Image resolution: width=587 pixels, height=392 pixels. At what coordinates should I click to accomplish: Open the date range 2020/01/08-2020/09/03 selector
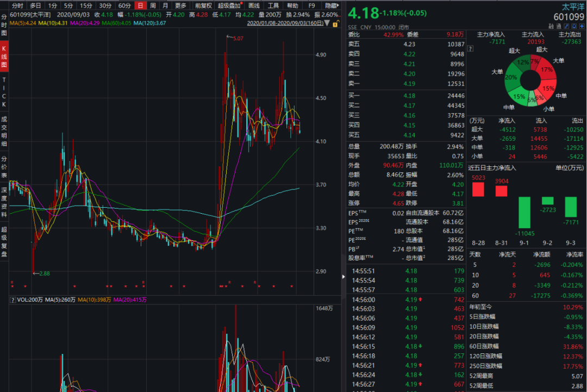285,23
